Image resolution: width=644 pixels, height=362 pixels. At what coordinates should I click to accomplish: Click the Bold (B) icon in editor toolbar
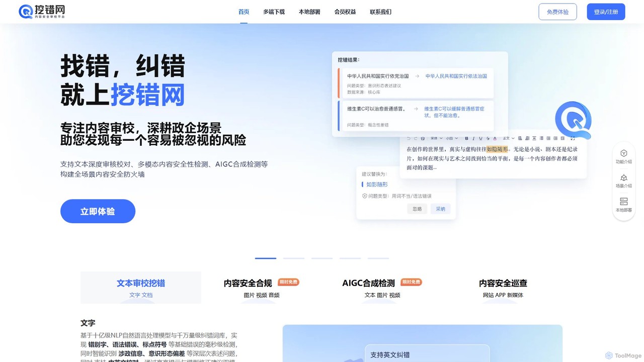466,138
